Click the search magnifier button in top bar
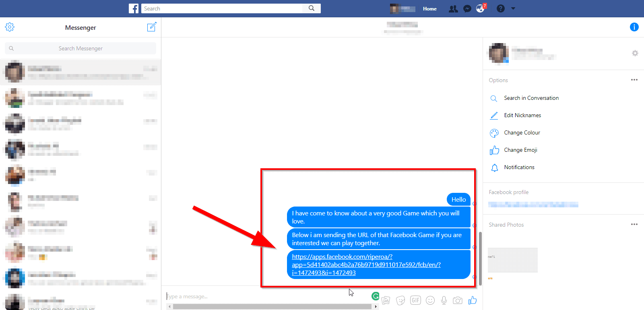 coord(312,8)
